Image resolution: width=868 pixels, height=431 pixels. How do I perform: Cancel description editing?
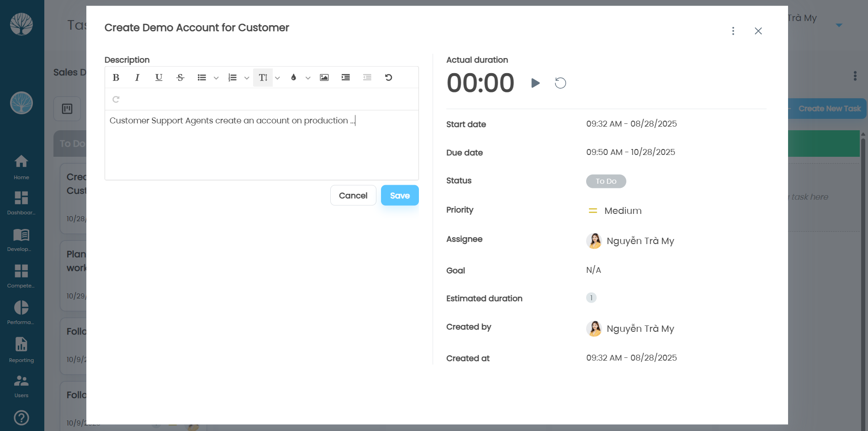point(353,196)
